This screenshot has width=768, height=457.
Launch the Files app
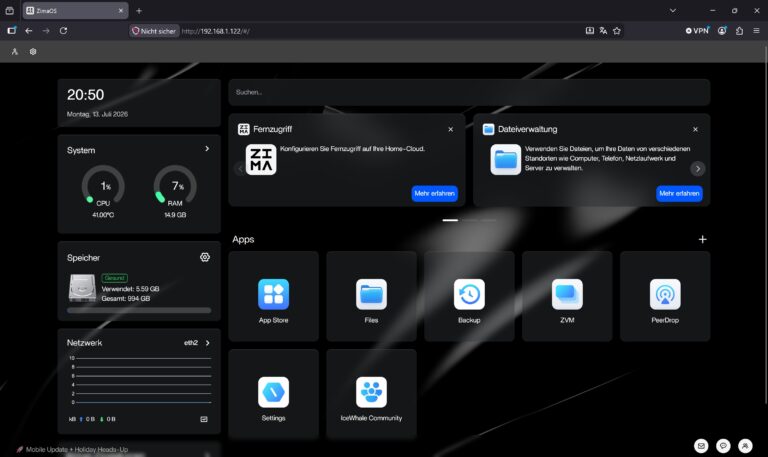[x=371, y=296]
